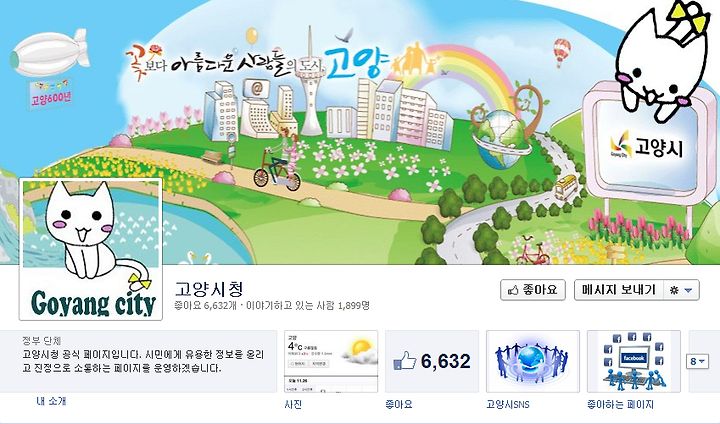Click the 내 소개 link
Viewport: 720px width, 424px height.
point(51,401)
